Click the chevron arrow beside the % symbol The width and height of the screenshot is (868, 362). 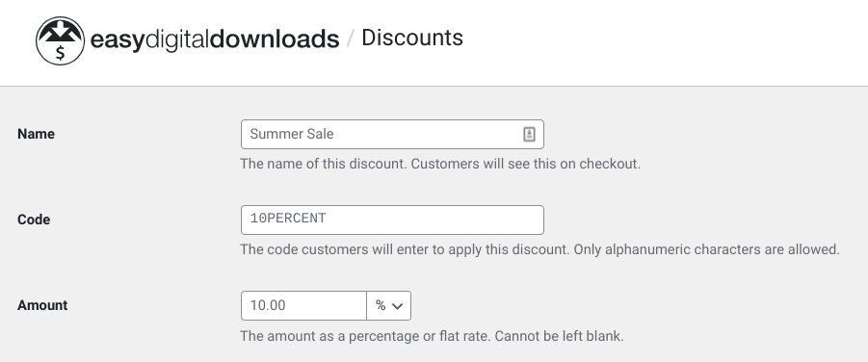click(398, 306)
